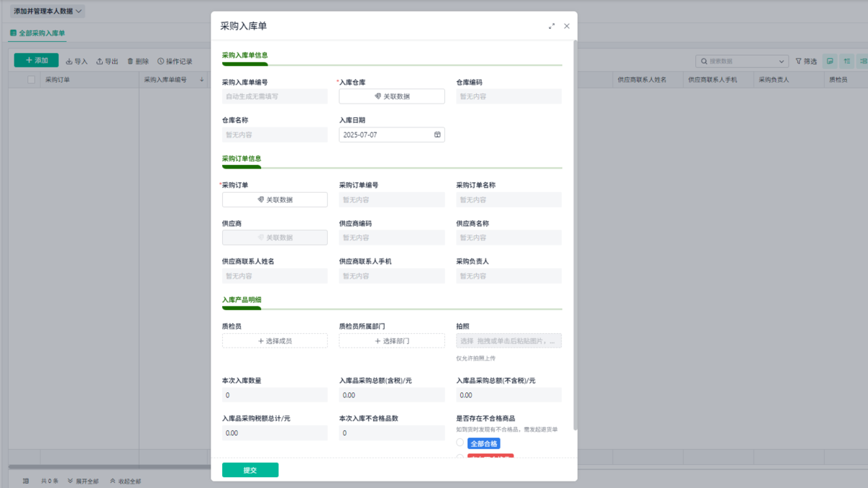
Task: Click 收起全部 at bottom bar
Action: tap(125, 481)
